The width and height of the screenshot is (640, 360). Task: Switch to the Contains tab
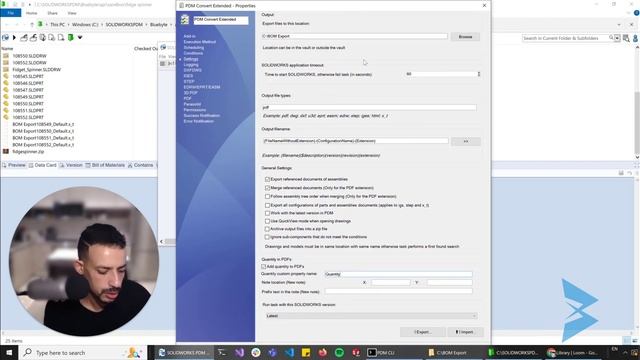(x=140, y=165)
